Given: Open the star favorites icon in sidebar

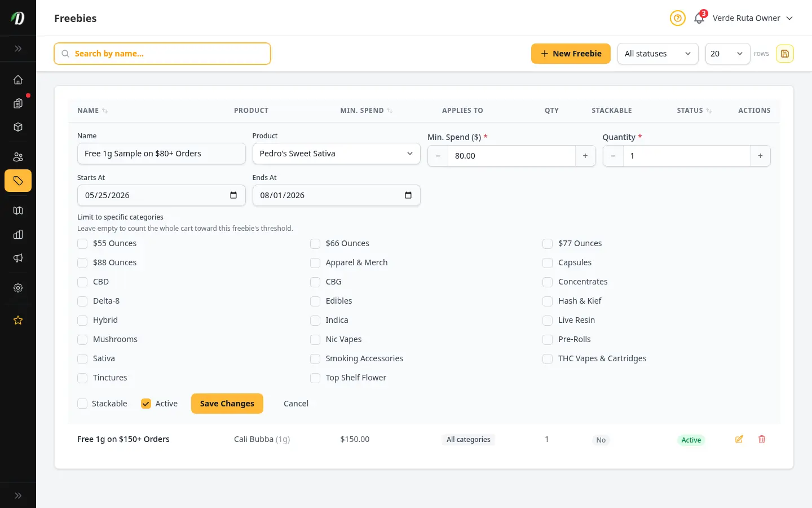Looking at the screenshot, I should tap(18, 320).
